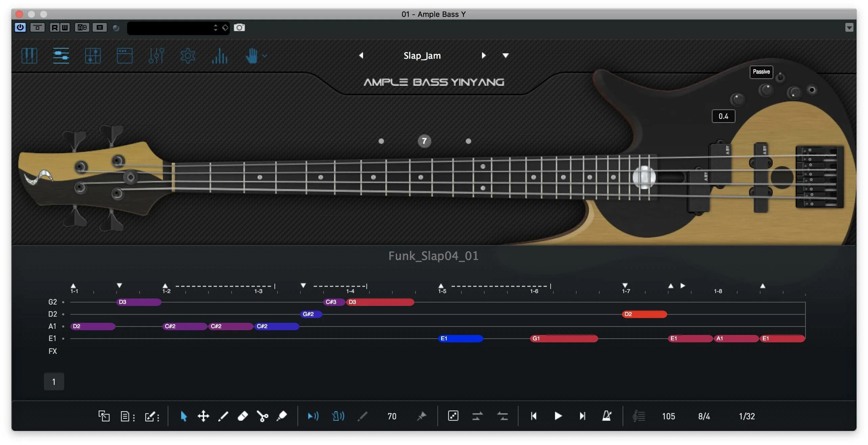The width and height of the screenshot is (868, 445).
Task: Click the 1-7 timeline marker triangle
Action: tap(625, 286)
